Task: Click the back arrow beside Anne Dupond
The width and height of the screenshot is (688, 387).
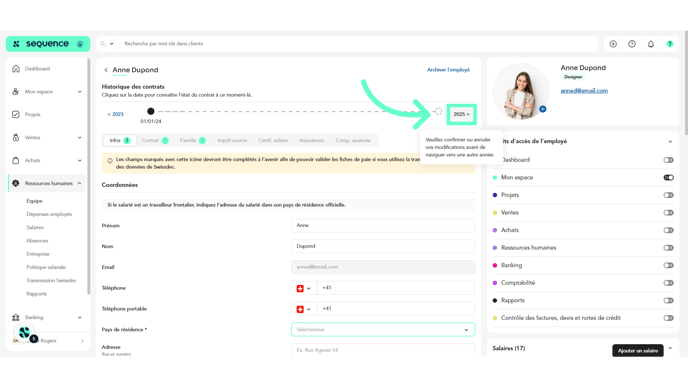Action: pos(106,70)
